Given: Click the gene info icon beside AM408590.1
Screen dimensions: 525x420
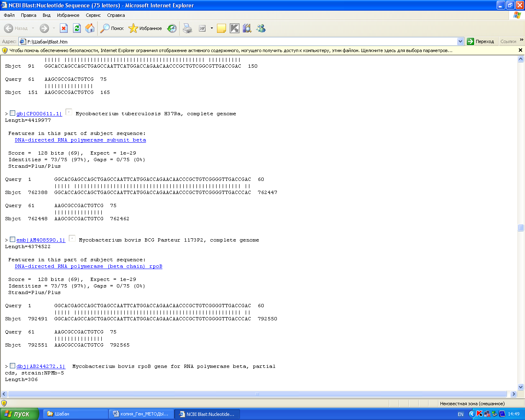Looking at the screenshot, I should pyautogui.click(x=72, y=238).
